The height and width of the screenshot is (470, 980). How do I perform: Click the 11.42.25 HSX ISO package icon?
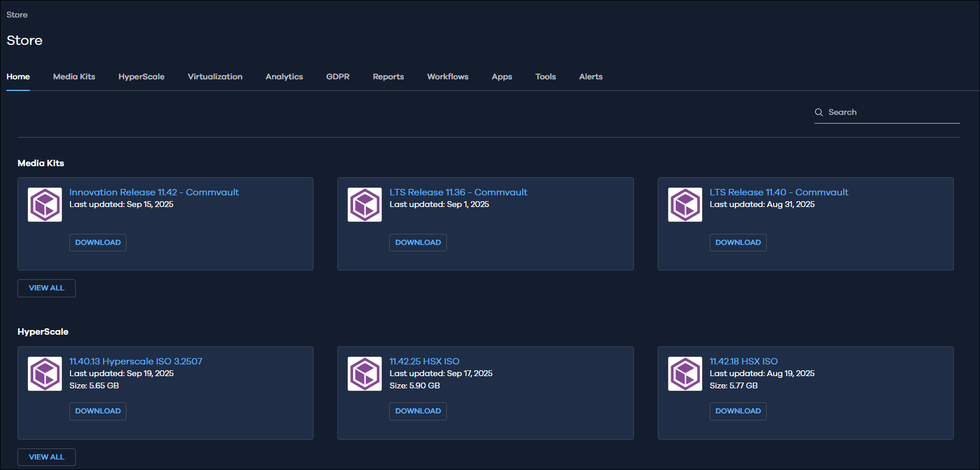click(365, 374)
